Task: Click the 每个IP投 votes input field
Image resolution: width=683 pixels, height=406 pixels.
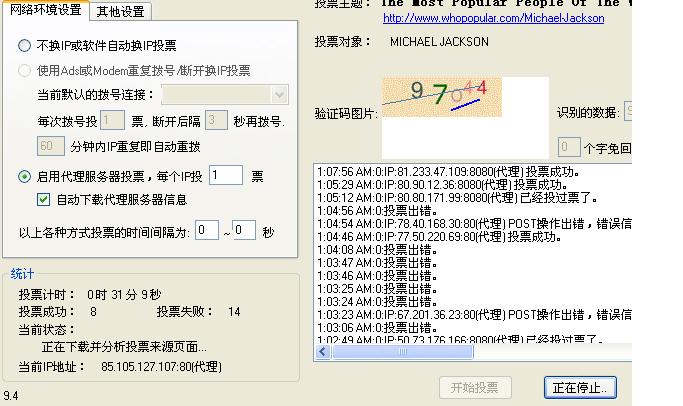Action: [x=225, y=176]
